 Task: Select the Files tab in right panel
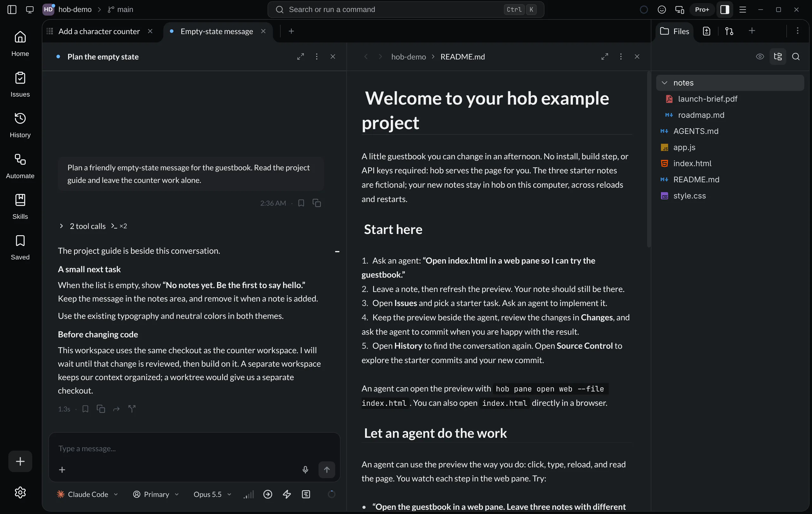(674, 31)
